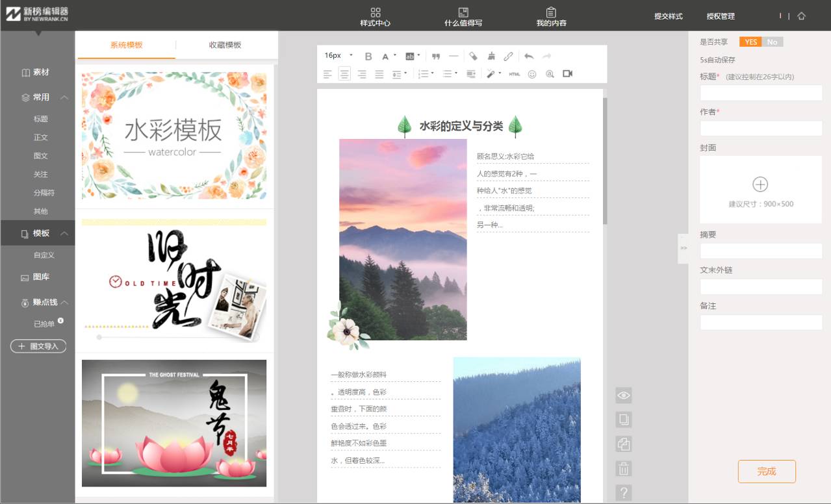Toggle bold text formatting

(368, 57)
